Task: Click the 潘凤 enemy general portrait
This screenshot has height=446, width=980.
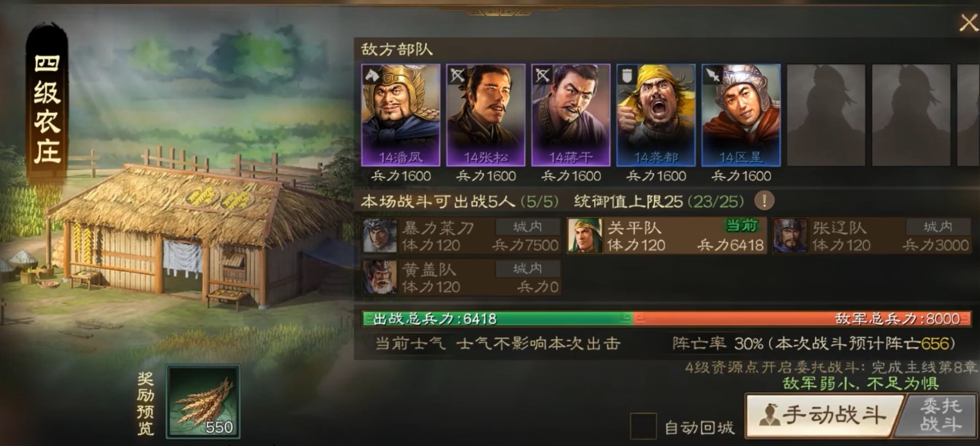Action: point(400,115)
